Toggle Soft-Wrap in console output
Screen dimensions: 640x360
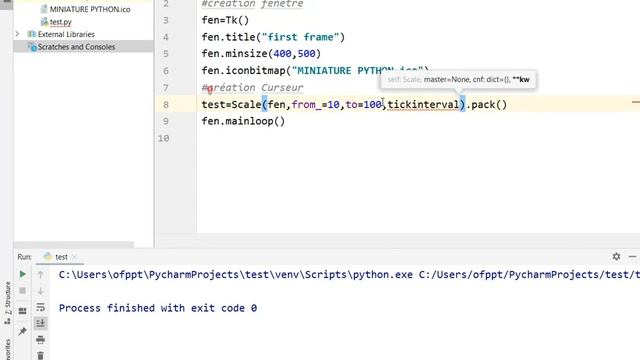pos(40,307)
